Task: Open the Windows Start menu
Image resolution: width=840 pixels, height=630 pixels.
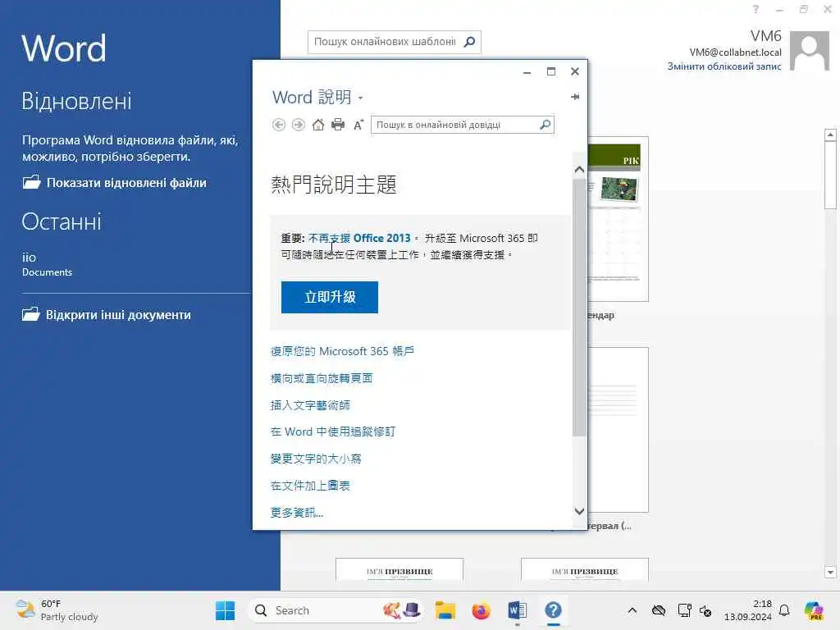Action: [225, 610]
